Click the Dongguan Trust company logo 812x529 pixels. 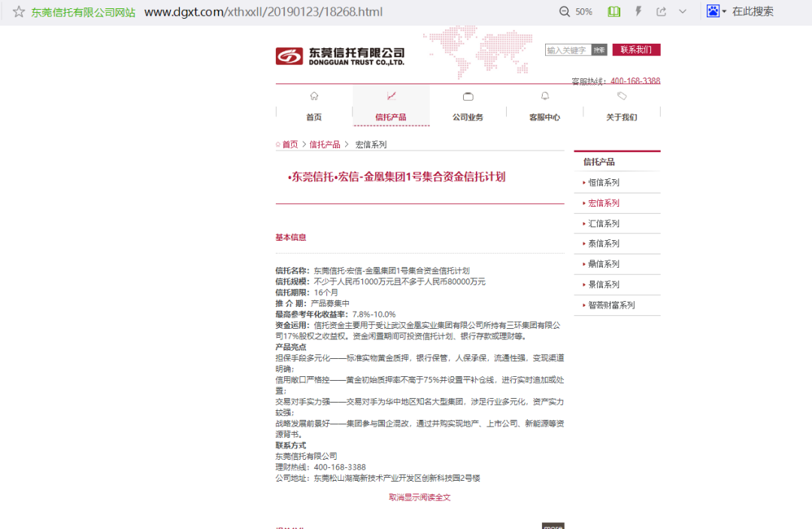tap(341, 56)
